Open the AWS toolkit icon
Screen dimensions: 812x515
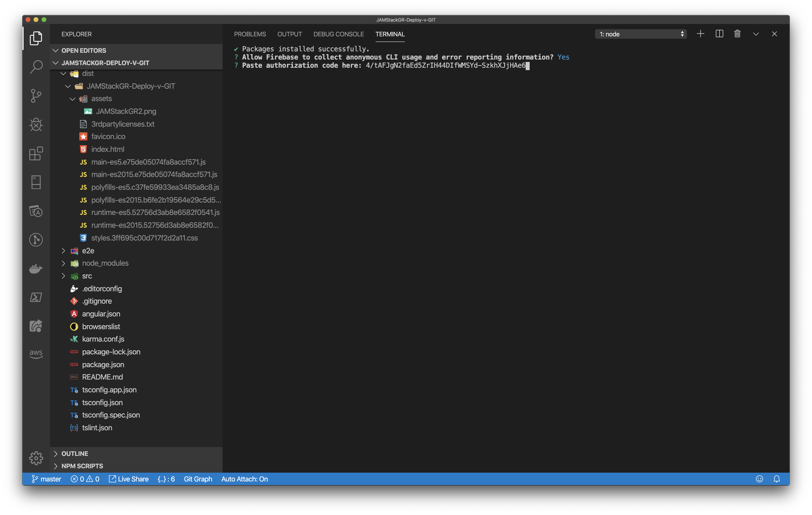tap(36, 354)
